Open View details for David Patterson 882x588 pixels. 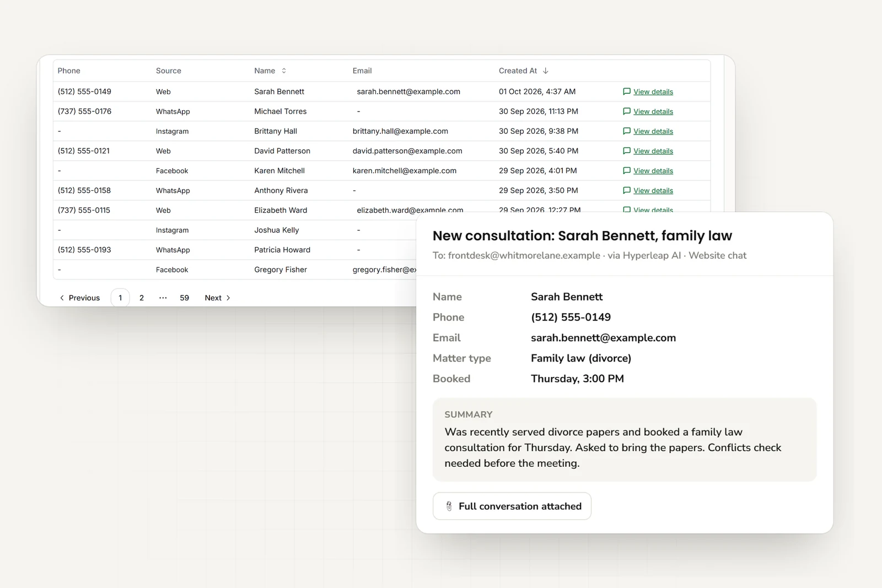[x=653, y=151]
